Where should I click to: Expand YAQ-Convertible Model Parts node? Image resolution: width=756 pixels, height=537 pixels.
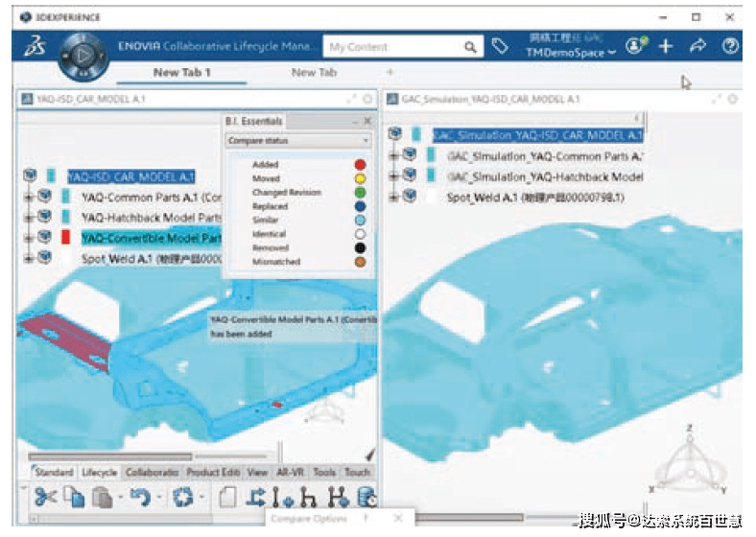point(29,238)
